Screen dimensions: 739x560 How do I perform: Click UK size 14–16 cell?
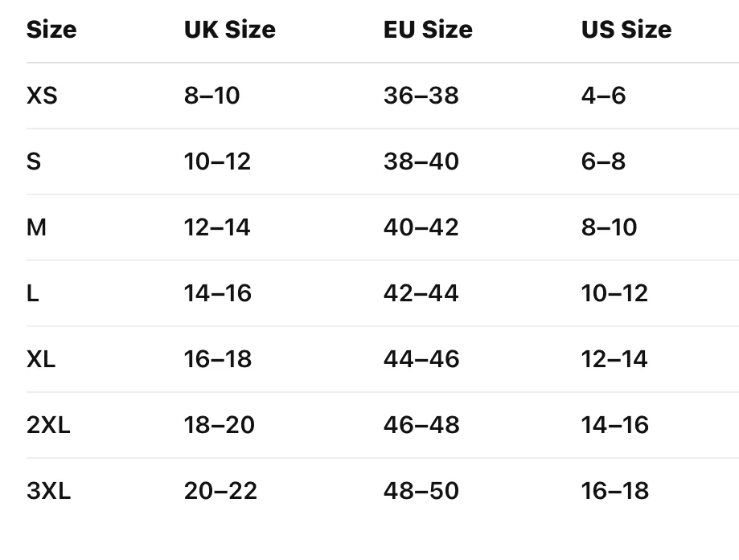[217, 293]
